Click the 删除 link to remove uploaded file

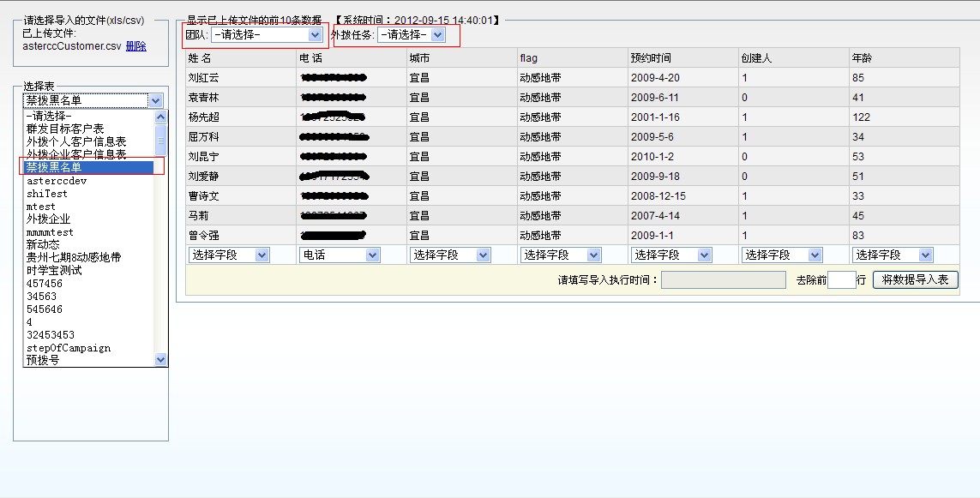(135, 46)
